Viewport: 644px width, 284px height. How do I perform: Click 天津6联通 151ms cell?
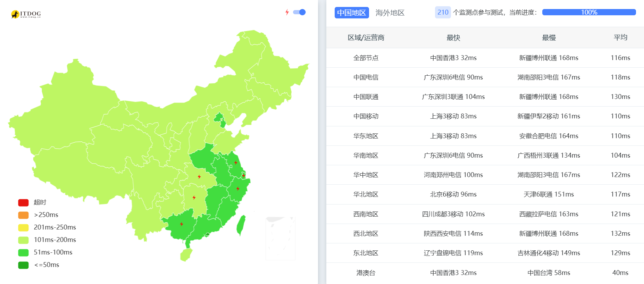549,194
